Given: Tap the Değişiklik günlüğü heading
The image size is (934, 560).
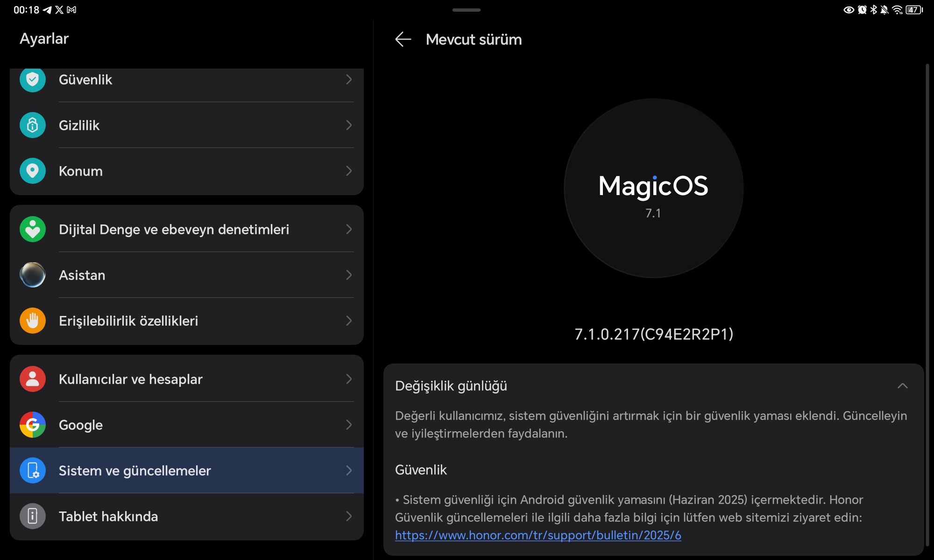Looking at the screenshot, I should tap(451, 386).
